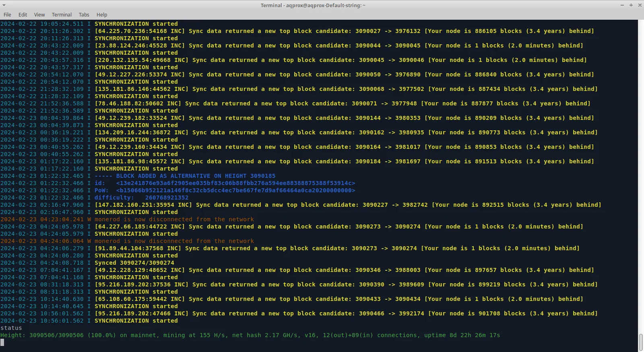Minimize the Terminal window
The image size is (644, 352).
tap(622, 5)
